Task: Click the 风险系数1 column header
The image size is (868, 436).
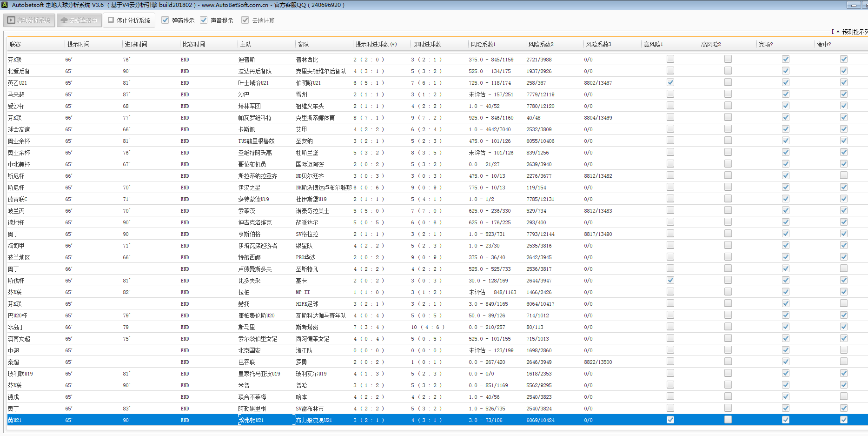Action: 483,44
